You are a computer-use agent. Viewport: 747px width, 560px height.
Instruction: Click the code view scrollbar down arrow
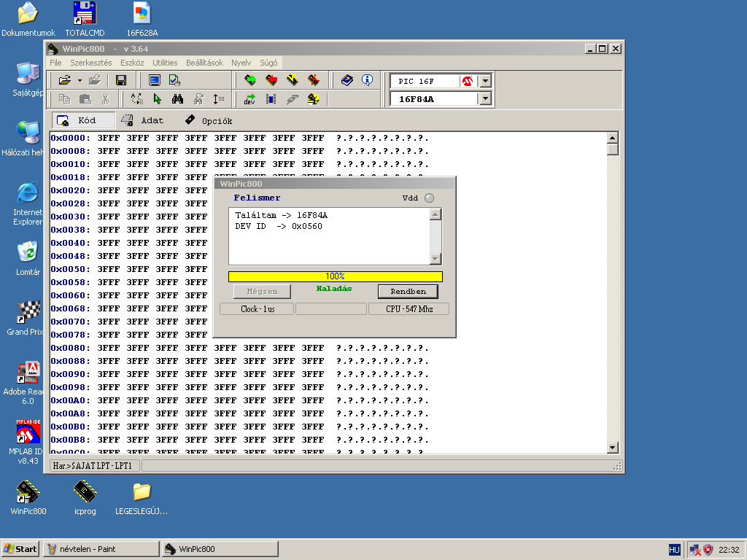pyautogui.click(x=613, y=447)
